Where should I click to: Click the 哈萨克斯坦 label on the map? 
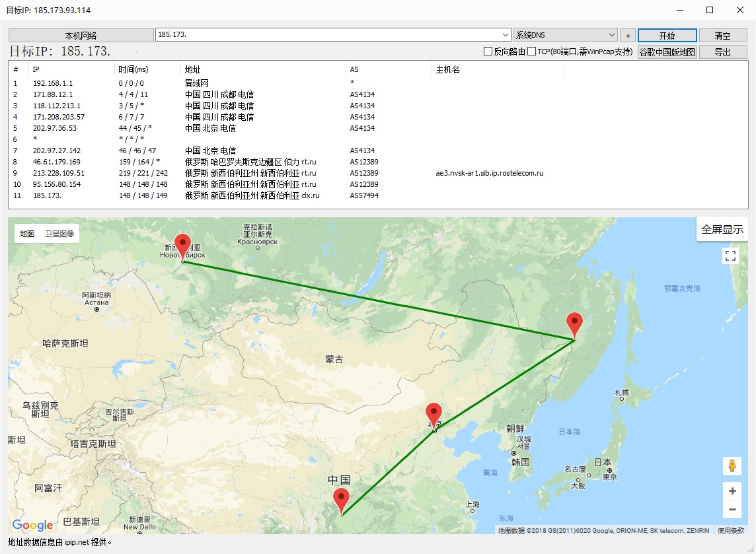click(65, 343)
